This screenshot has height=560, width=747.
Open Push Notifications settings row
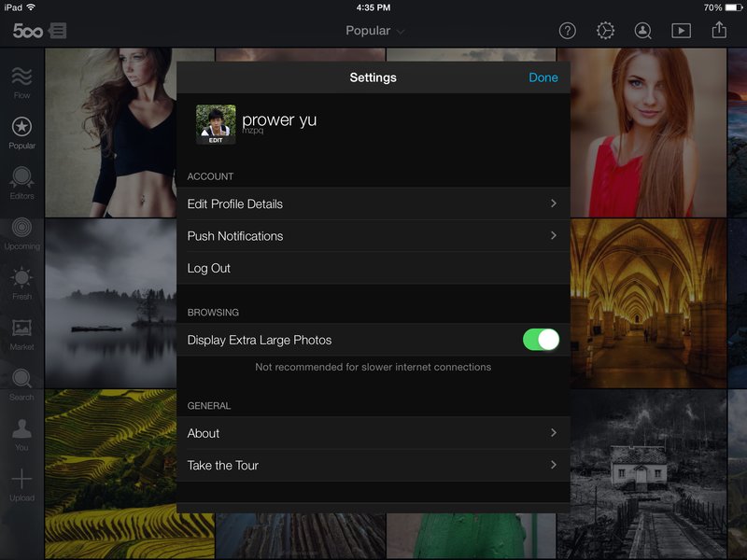coord(373,236)
